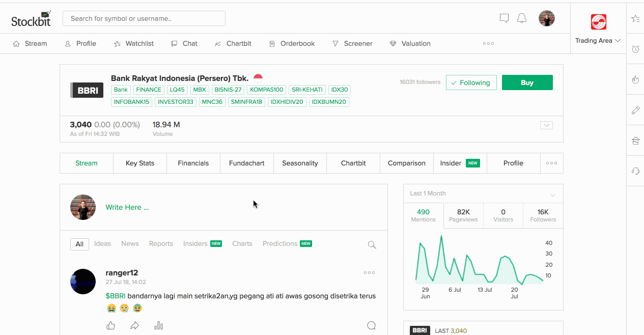644x335 pixels.
Task: Open Chat in main navigation
Action: 184,44
